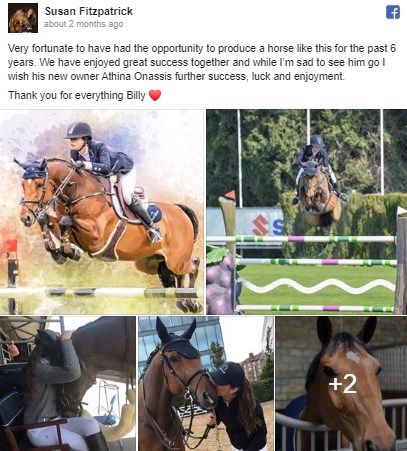Click the horse's navy ear bonnet in painting
This screenshot has height=451, width=407.
(33, 169)
